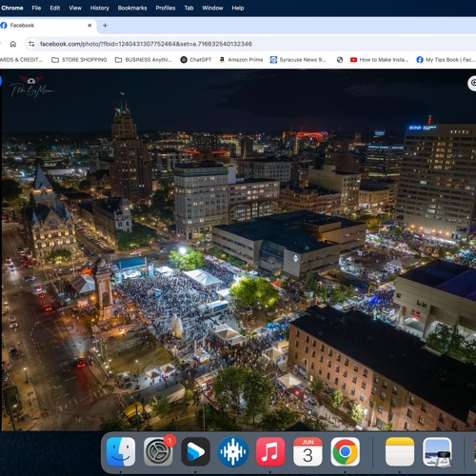The height and width of the screenshot is (476, 476).
Task: Open the ARDS & CREDIT bookmarks folder
Action: click(x=21, y=60)
